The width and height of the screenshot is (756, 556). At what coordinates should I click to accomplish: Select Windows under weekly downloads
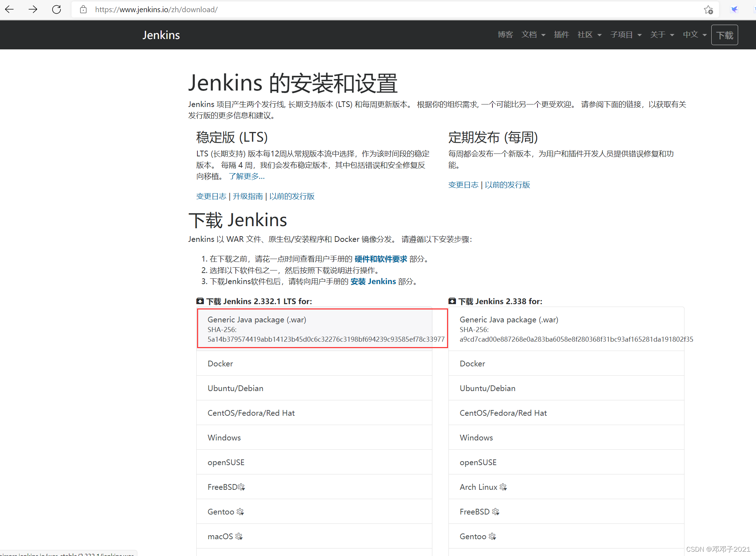pyautogui.click(x=566, y=437)
